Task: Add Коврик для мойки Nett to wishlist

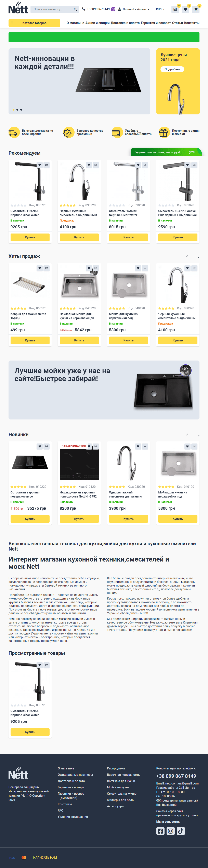Action: (x=40, y=268)
